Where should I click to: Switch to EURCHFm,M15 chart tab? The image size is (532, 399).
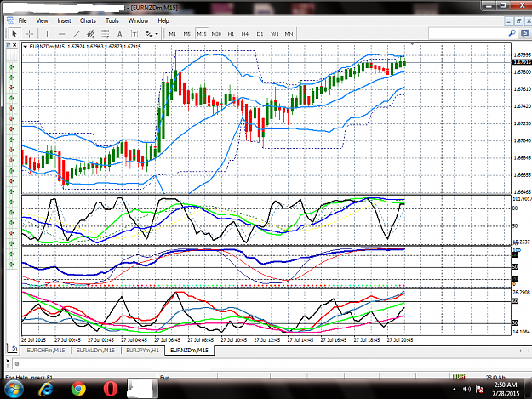tap(46, 351)
